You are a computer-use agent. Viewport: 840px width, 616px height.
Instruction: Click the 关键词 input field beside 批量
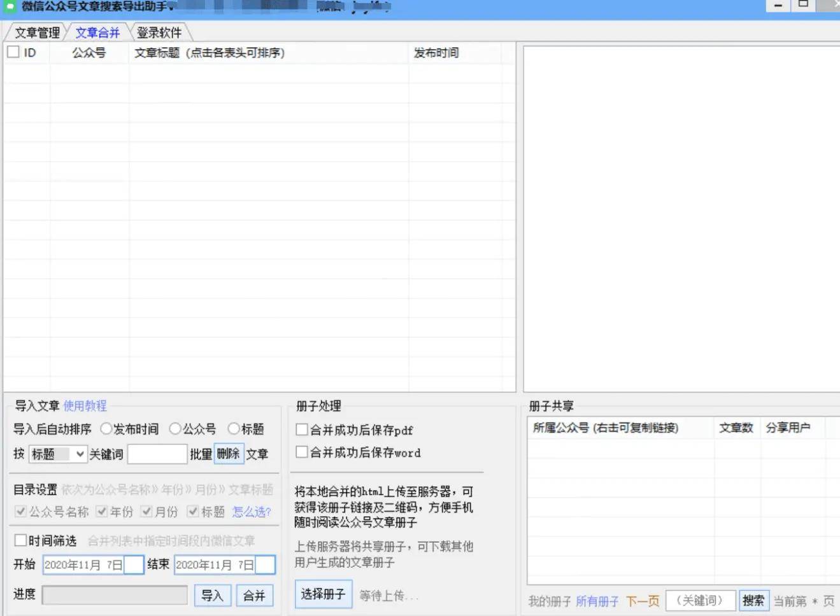pos(157,454)
